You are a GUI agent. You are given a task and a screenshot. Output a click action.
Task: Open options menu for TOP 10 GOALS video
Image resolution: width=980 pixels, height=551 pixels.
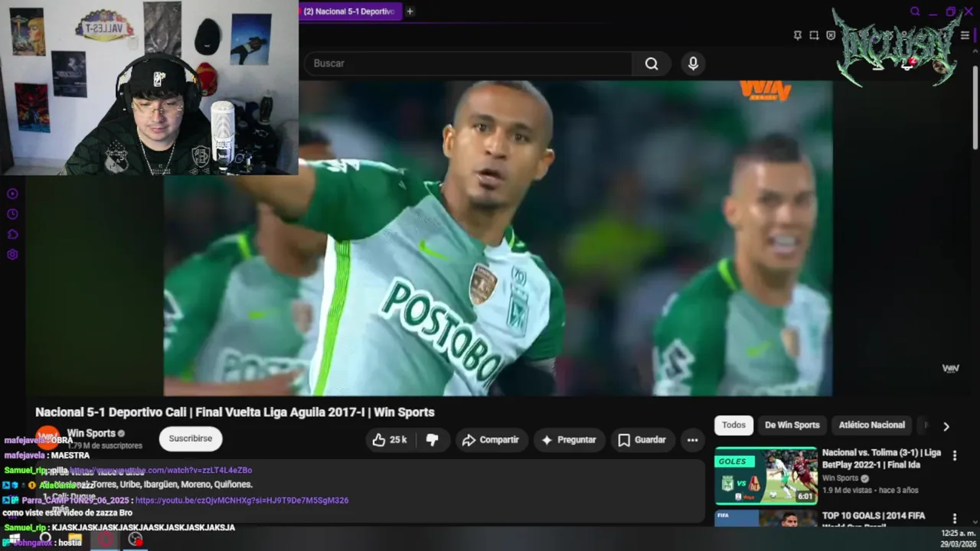click(954, 519)
